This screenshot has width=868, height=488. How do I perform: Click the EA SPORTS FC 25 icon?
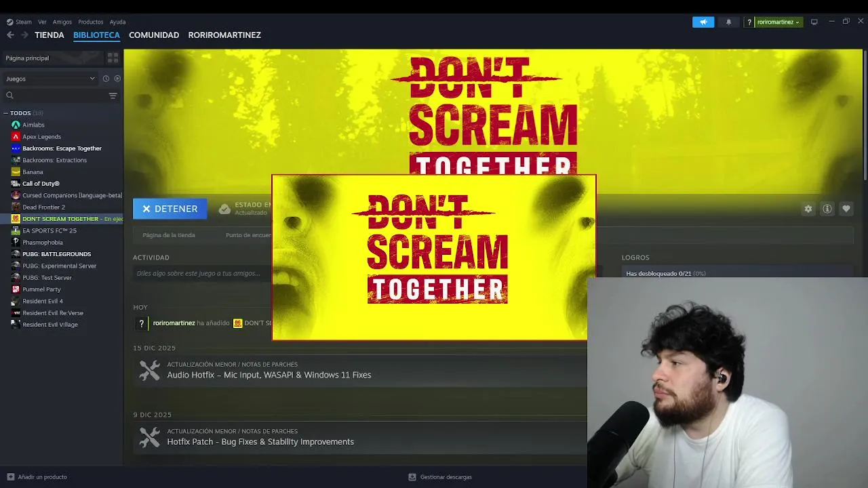point(16,230)
